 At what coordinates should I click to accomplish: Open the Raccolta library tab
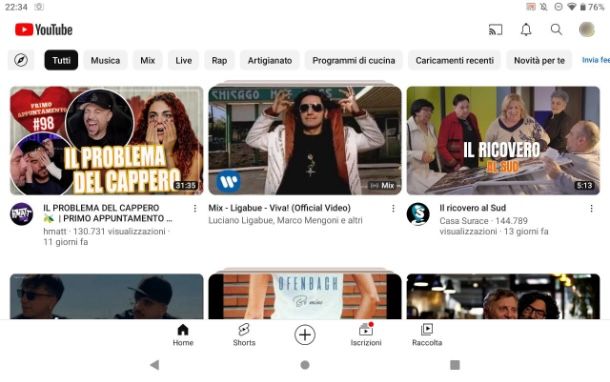427,335
